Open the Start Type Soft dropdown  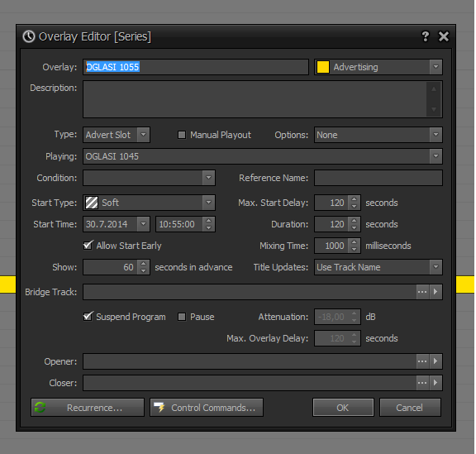tap(208, 203)
